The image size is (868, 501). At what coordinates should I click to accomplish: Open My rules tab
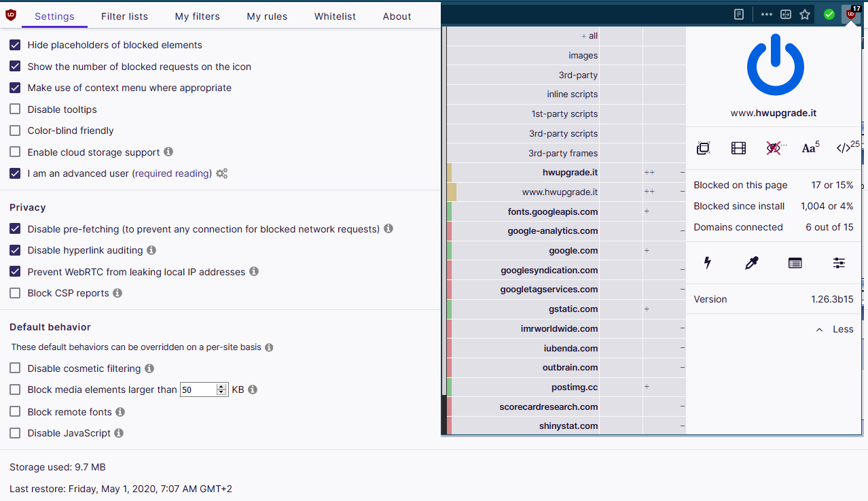[x=267, y=16]
